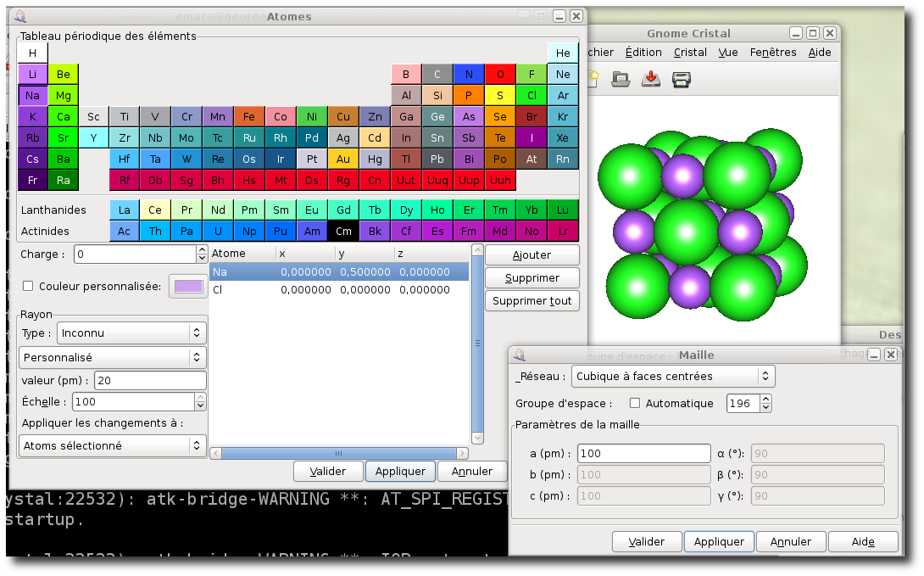Screen dimensions: 924x576
Task: Click the Ajouter button
Action: pyautogui.click(x=532, y=255)
